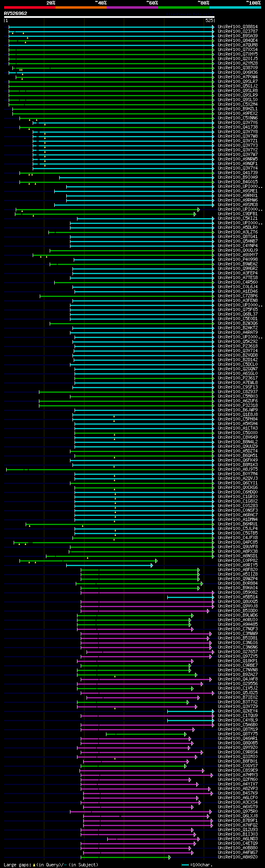
Task: Select the UniRef100_C8Z937 label
Action: pos(238,392)
